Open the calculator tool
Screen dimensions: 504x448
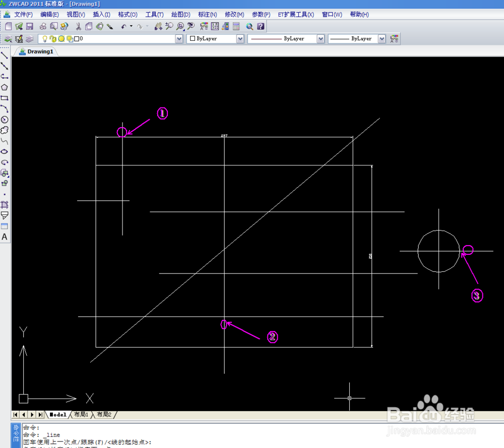tap(236, 26)
